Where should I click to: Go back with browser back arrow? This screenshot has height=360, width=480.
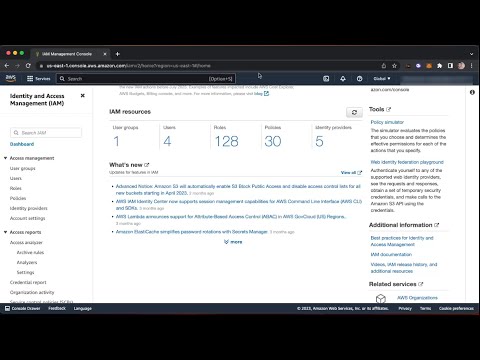click(x=7, y=66)
